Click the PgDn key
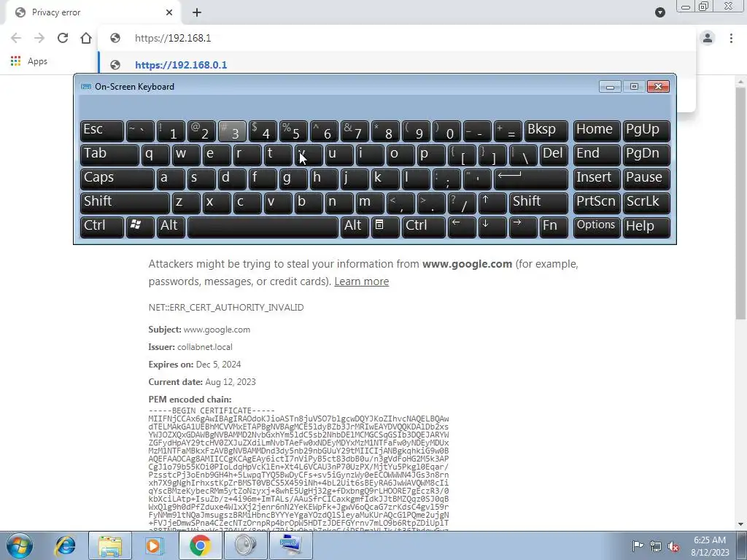 click(646, 155)
